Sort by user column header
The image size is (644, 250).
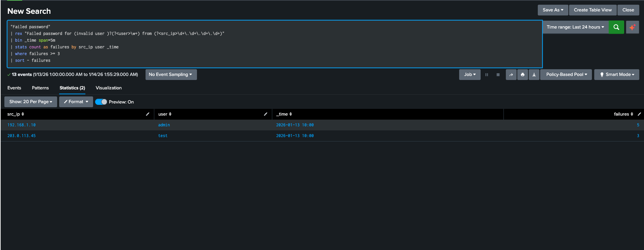click(165, 114)
